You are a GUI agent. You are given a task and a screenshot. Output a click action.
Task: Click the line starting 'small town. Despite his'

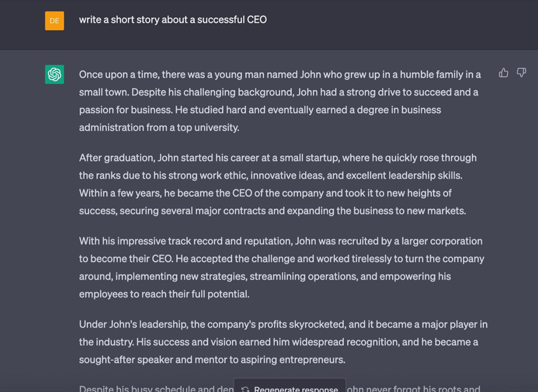point(279,92)
